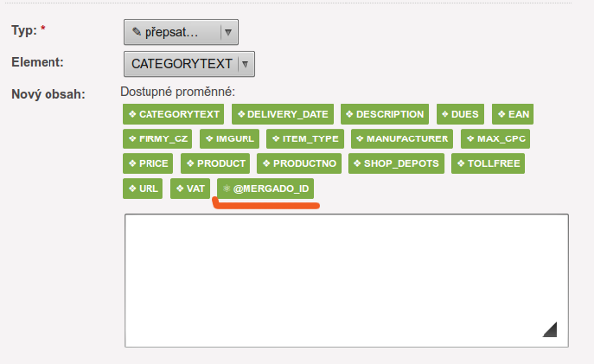
Task: Pick the ITEM_TYPE variable
Action: pos(305,138)
